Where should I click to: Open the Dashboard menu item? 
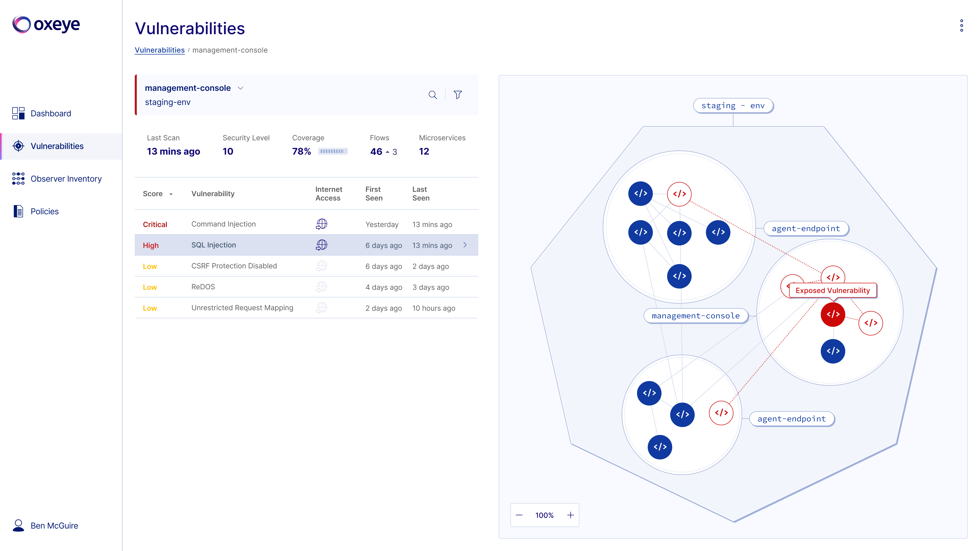tap(51, 113)
